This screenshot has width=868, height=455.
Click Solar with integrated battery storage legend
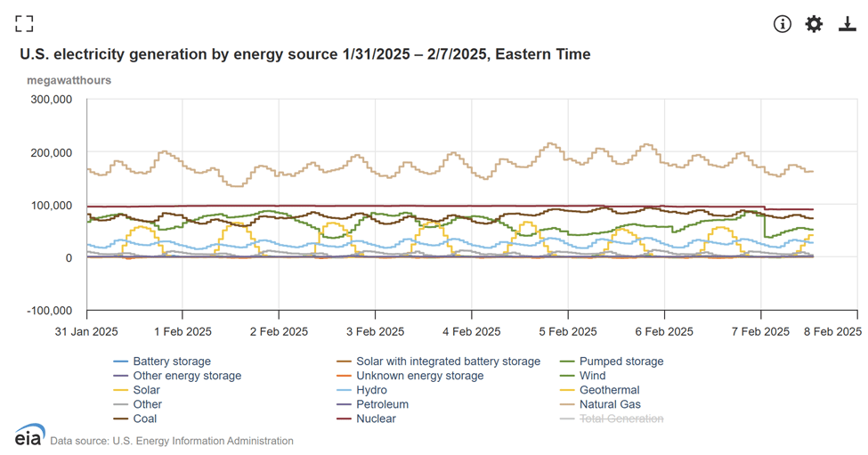click(x=448, y=362)
